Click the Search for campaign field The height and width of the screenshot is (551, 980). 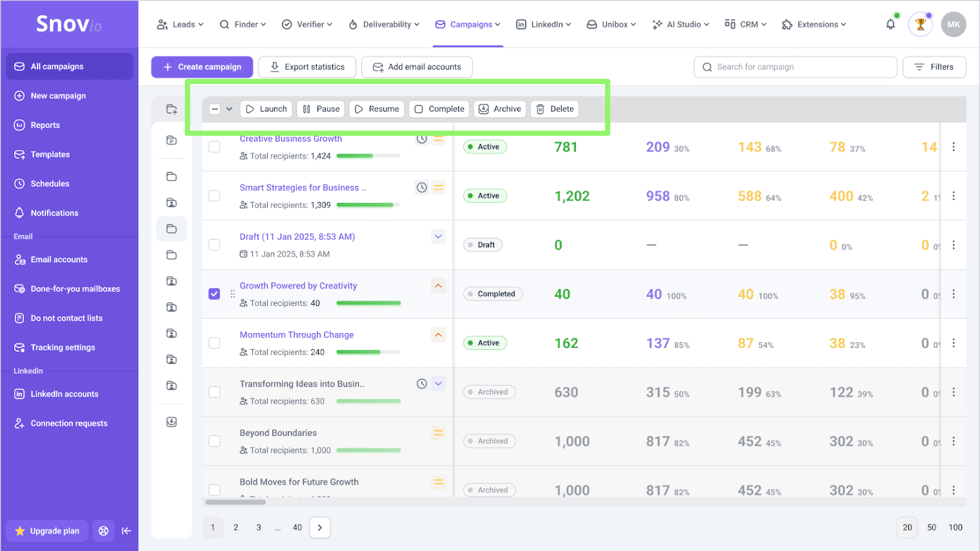(795, 67)
